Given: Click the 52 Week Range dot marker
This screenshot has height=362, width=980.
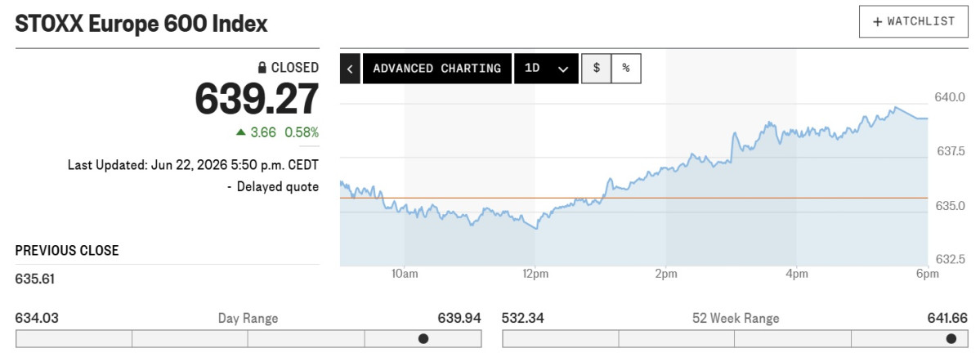Looking at the screenshot, I should pyautogui.click(x=951, y=339).
